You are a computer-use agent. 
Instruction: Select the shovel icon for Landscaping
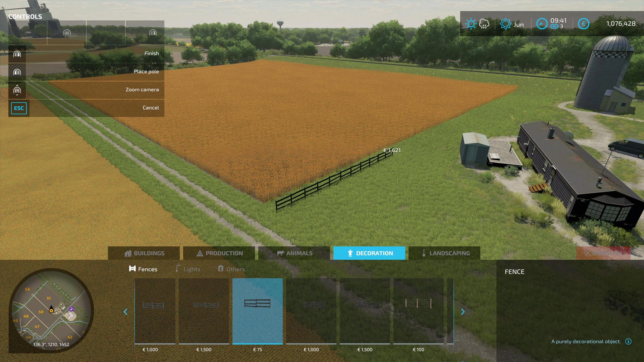424,253
